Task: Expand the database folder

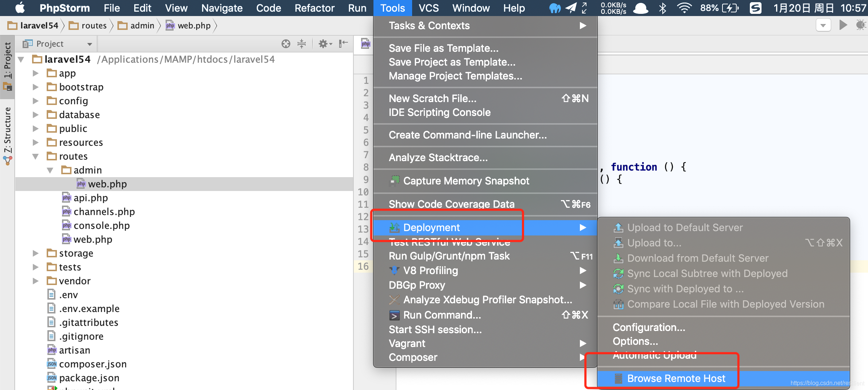Action: [x=35, y=115]
